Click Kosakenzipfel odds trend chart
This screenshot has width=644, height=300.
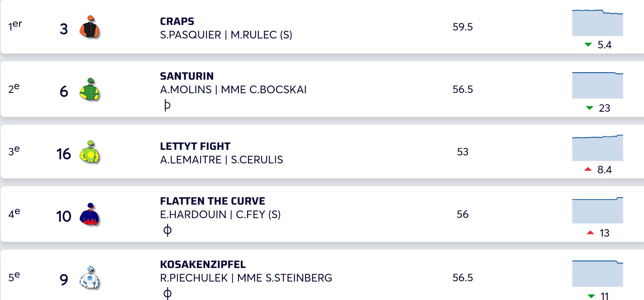click(597, 274)
